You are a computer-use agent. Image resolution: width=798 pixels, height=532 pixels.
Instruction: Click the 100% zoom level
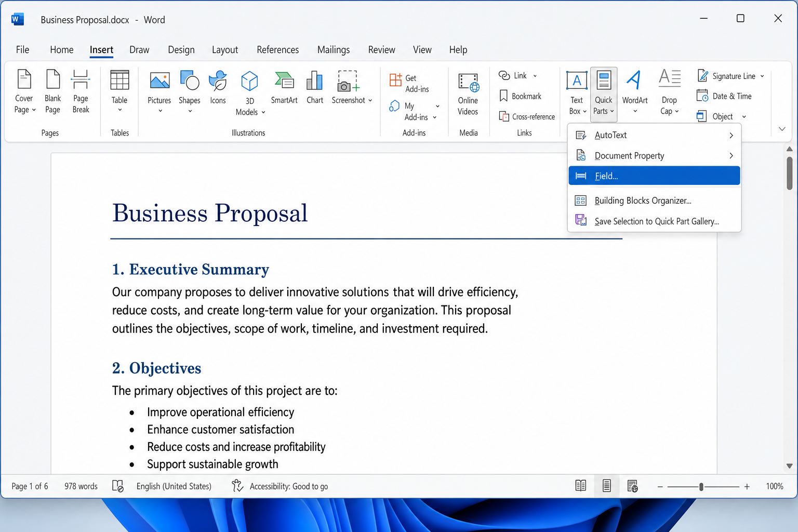pos(775,486)
